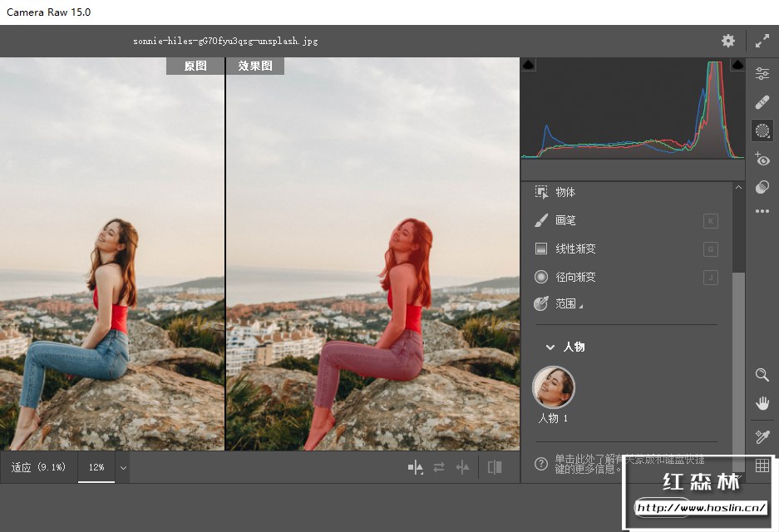Open the zoom level dropdown arrow
Viewport: 779px width, 532px height.
click(x=123, y=468)
